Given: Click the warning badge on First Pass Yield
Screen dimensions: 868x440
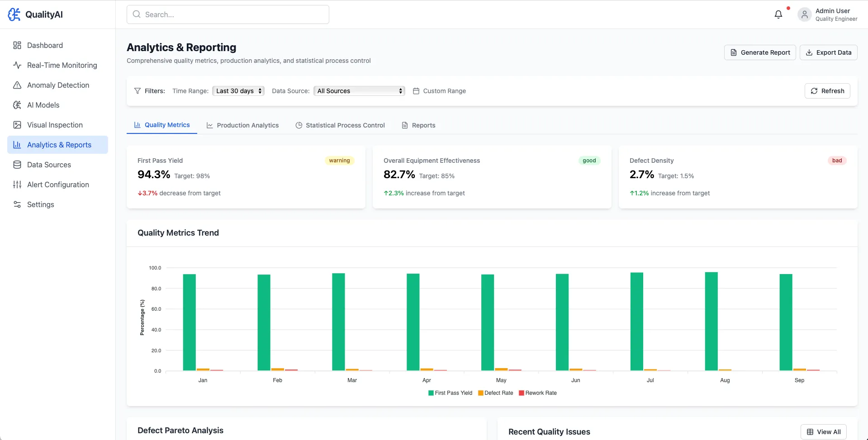Looking at the screenshot, I should click(339, 161).
